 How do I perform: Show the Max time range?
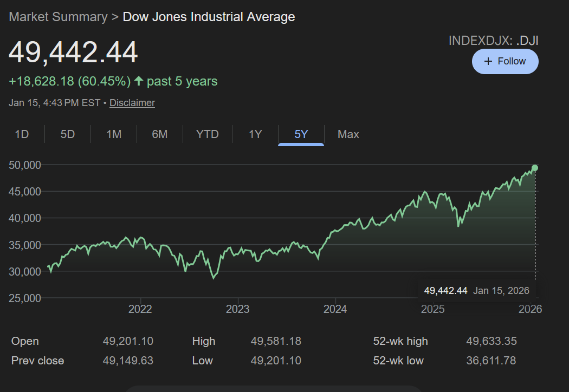(348, 134)
